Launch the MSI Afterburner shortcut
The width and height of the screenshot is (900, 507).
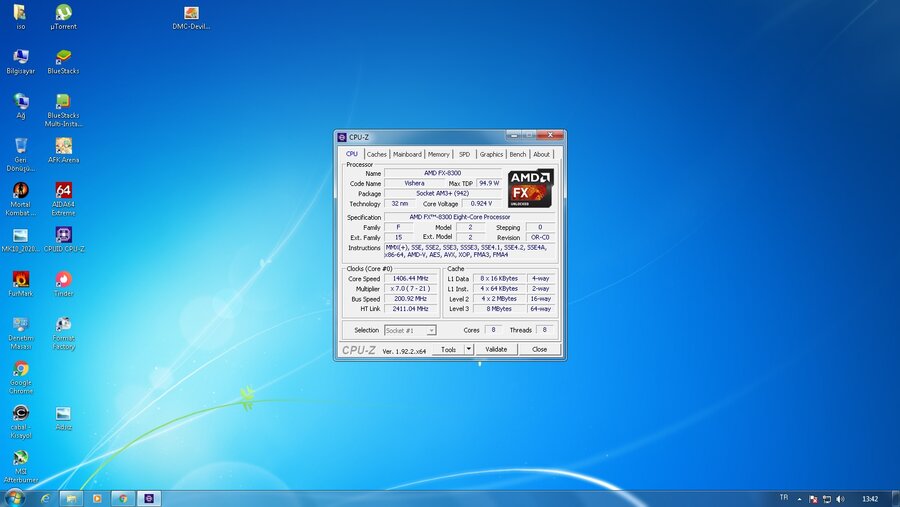click(x=21, y=466)
